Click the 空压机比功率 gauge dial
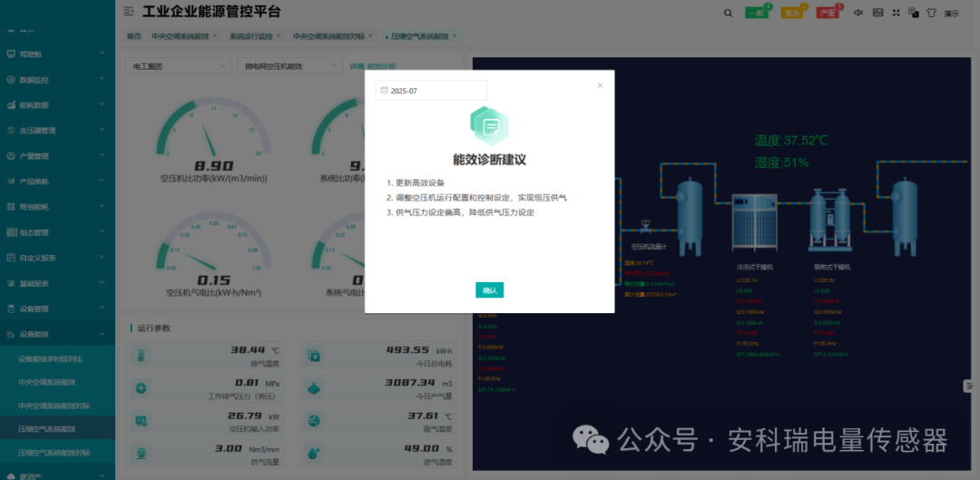The image size is (980, 480). coord(213,128)
